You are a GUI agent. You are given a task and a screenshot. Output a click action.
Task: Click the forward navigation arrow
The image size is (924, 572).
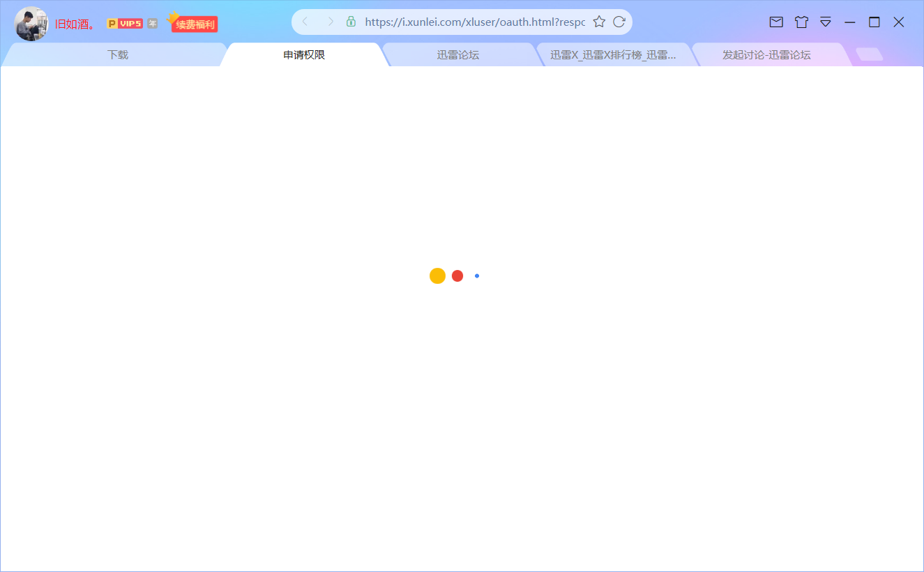click(330, 21)
